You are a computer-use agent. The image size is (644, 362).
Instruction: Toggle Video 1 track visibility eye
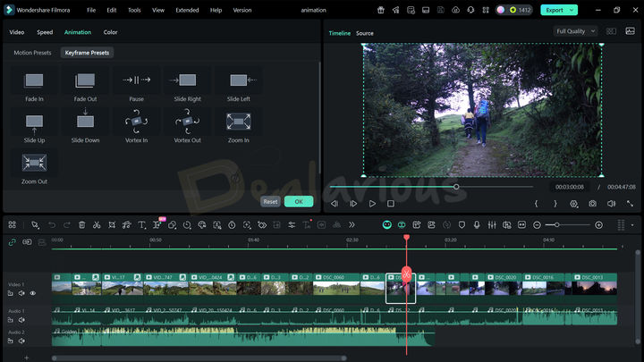coord(33,293)
